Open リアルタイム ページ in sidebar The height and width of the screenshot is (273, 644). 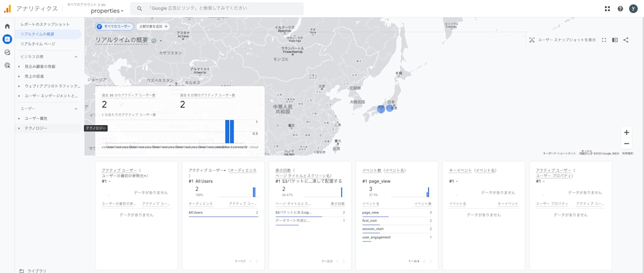[38, 44]
